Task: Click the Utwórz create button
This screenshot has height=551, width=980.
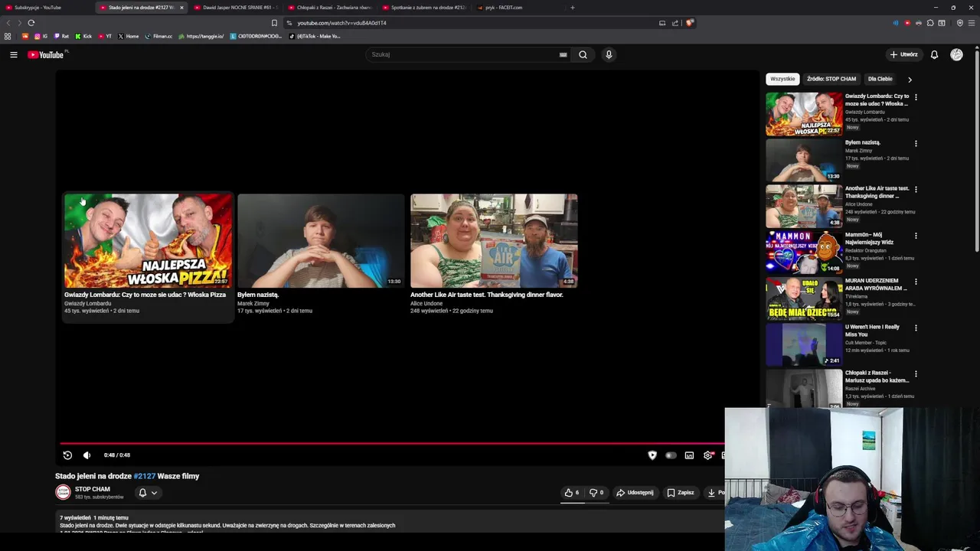Action: [x=903, y=54]
